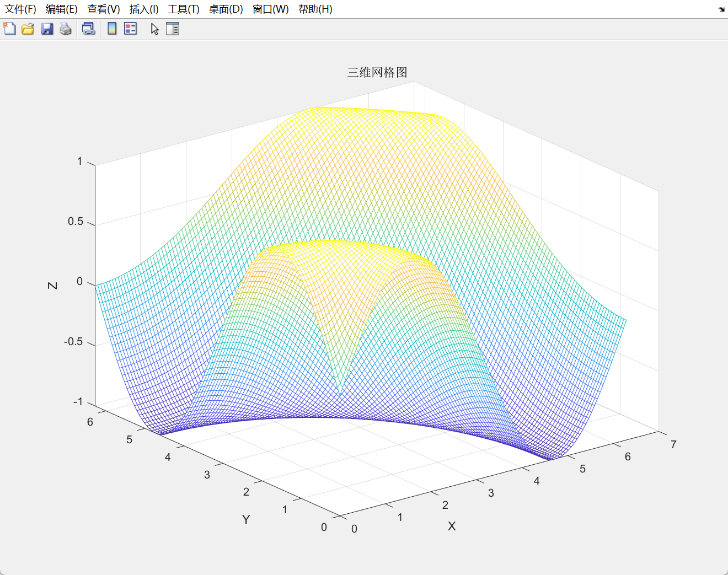Open the 工具(T) menu
Screen dimensions: 728x575
[184, 9]
